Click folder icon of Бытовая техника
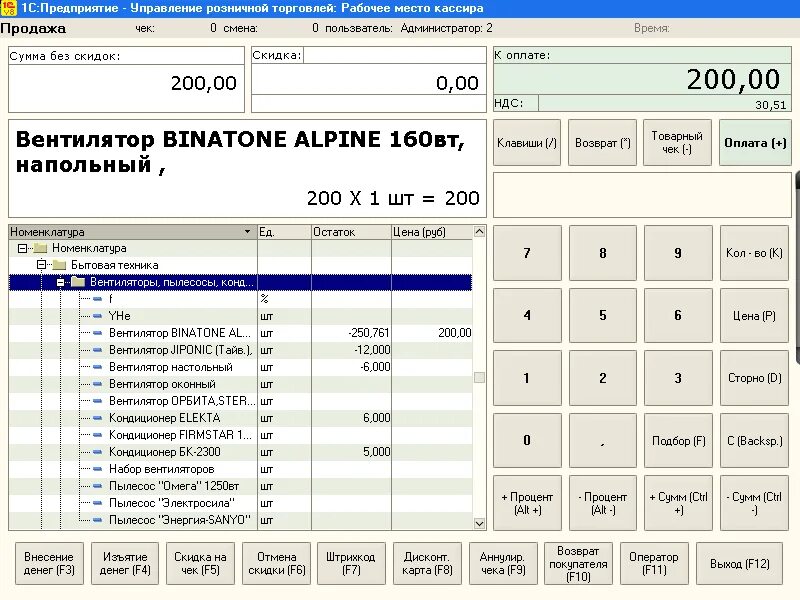The height and width of the screenshot is (600, 800). (60, 265)
